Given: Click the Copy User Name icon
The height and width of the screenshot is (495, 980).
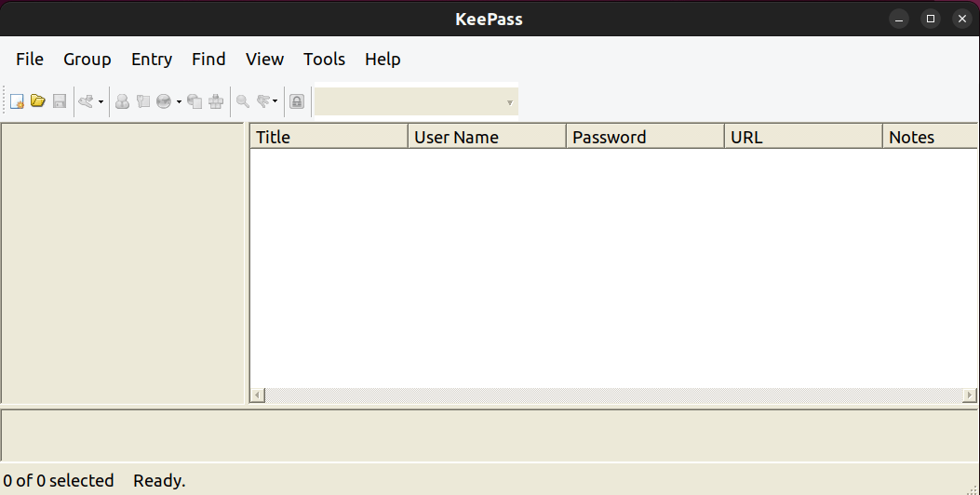Looking at the screenshot, I should tap(123, 101).
